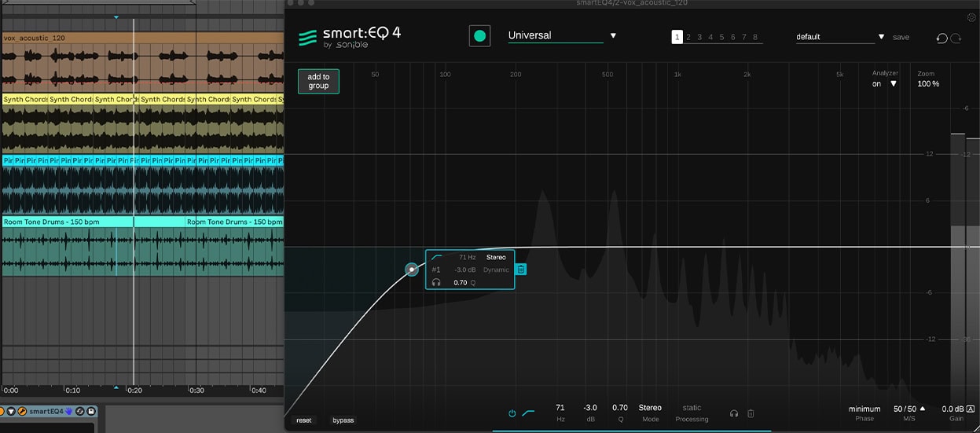Viewport: 980px width, 433px height.
Task: Toggle the Analyzer on dropdown
Action: [x=884, y=83]
